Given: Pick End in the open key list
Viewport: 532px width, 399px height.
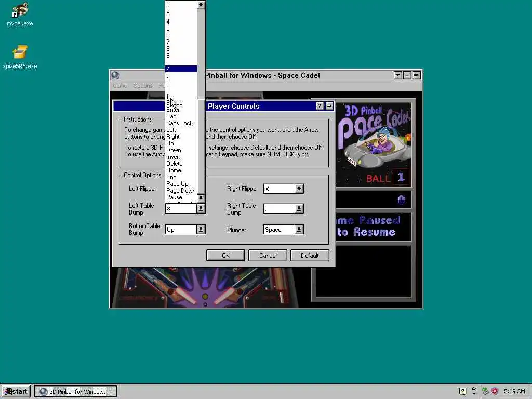Looking at the screenshot, I should point(181,177).
